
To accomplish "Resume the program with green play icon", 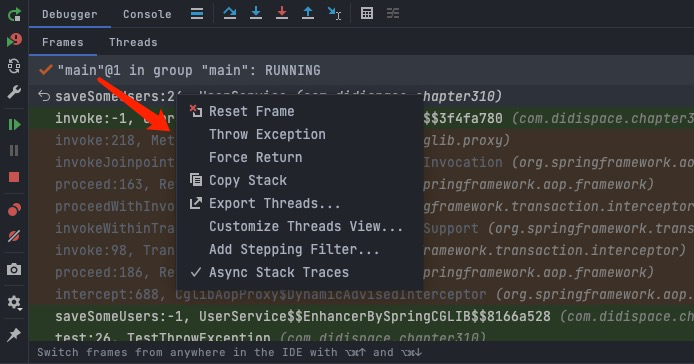I will tap(14, 124).
